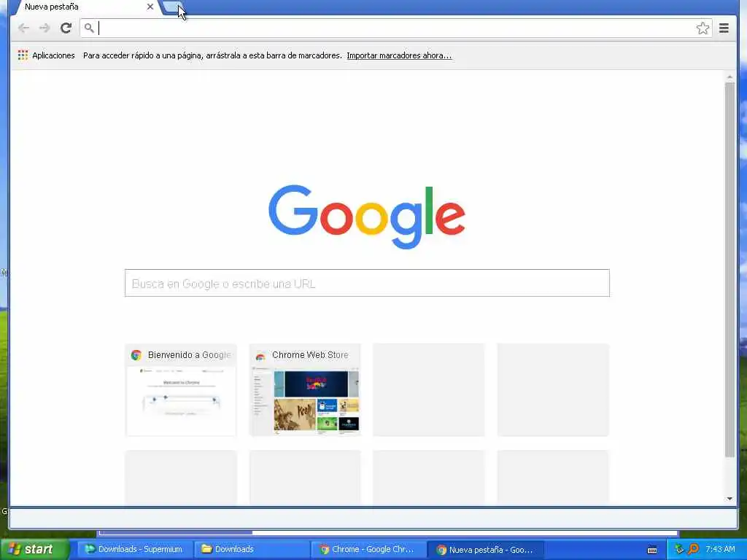Focus the Busca en Google search box
The height and width of the screenshot is (560, 747).
tap(367, 283)
